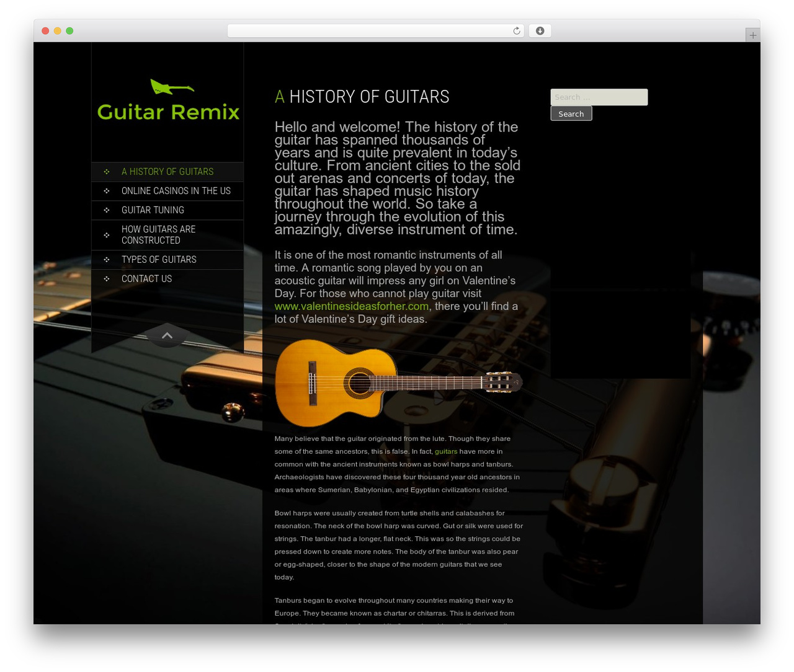Screen dimensions: 794x672
Task: Close the browser window with red button
Action: click(x=45, y=31)
